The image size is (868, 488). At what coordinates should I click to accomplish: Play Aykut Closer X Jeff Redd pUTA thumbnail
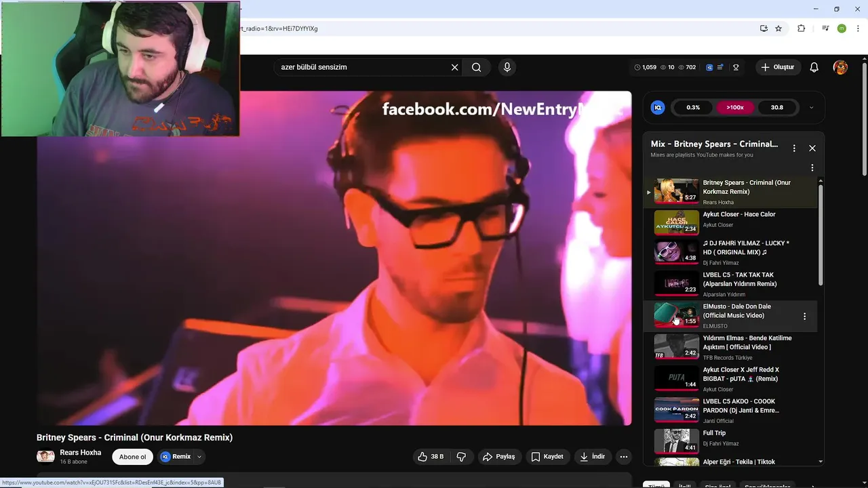click(x=676, y=378)
